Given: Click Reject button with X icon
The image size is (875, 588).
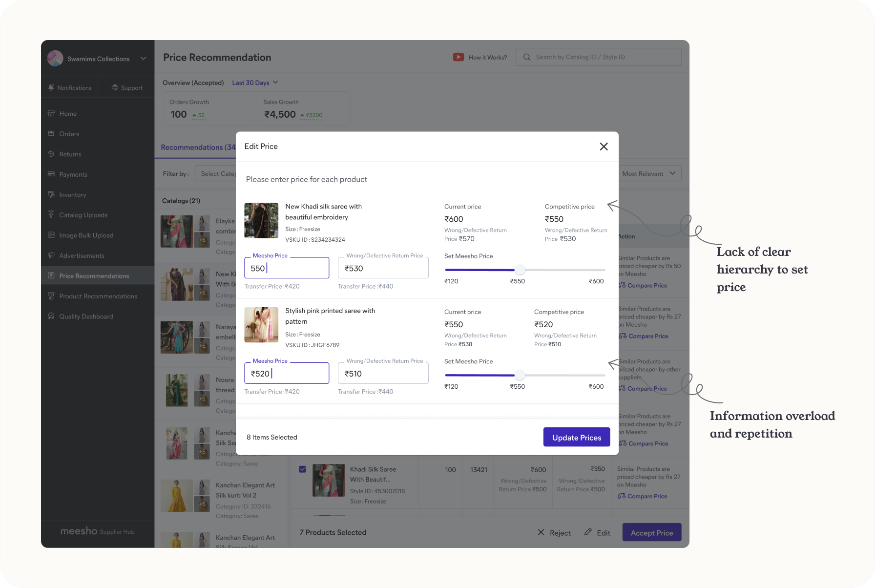Looking at the screenshot, I should point(554,533).
